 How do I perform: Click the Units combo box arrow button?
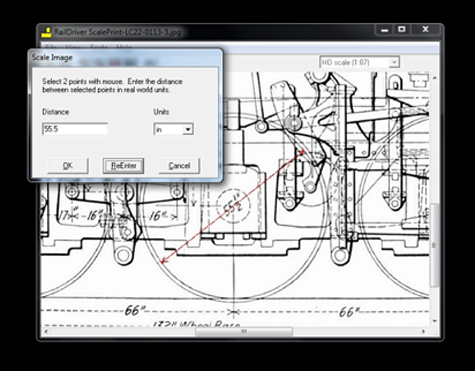click(188, 129)
